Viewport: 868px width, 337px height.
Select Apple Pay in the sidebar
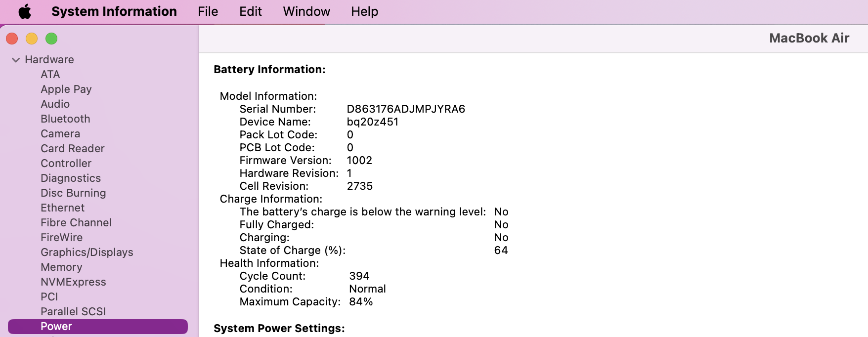(66, 89)
